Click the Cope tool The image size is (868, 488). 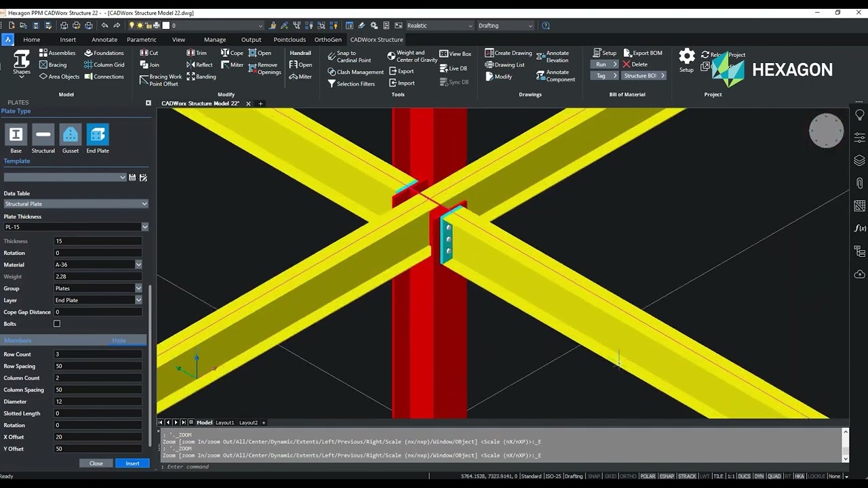point(232,53)
